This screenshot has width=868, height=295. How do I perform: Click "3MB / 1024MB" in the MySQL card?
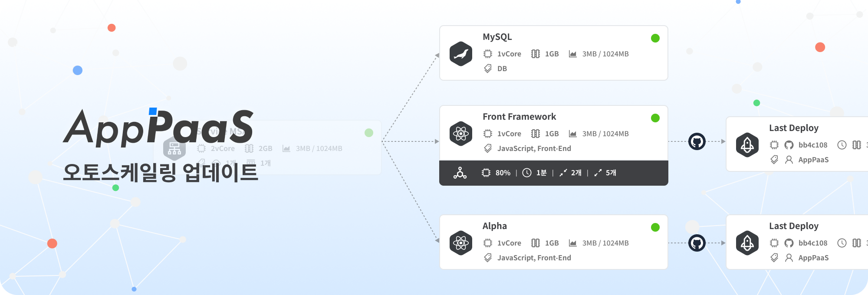[x=605, y=54]
